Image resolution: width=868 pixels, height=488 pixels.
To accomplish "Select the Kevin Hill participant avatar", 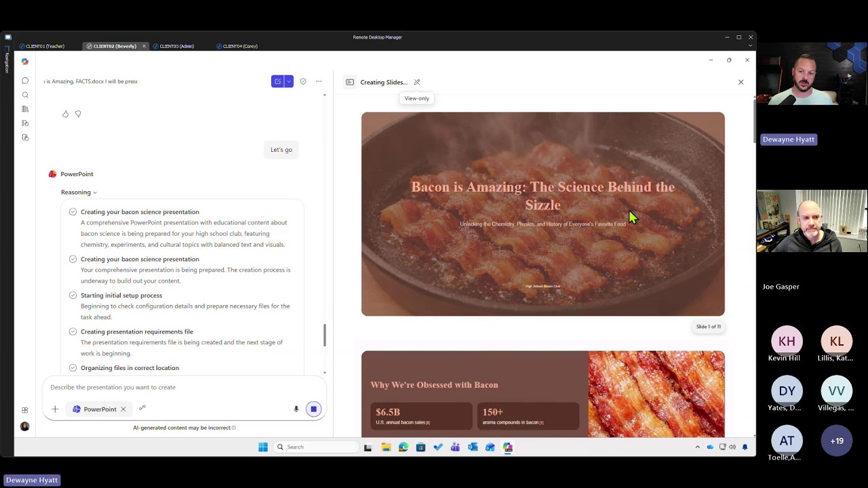I will [x=787, y=342].
